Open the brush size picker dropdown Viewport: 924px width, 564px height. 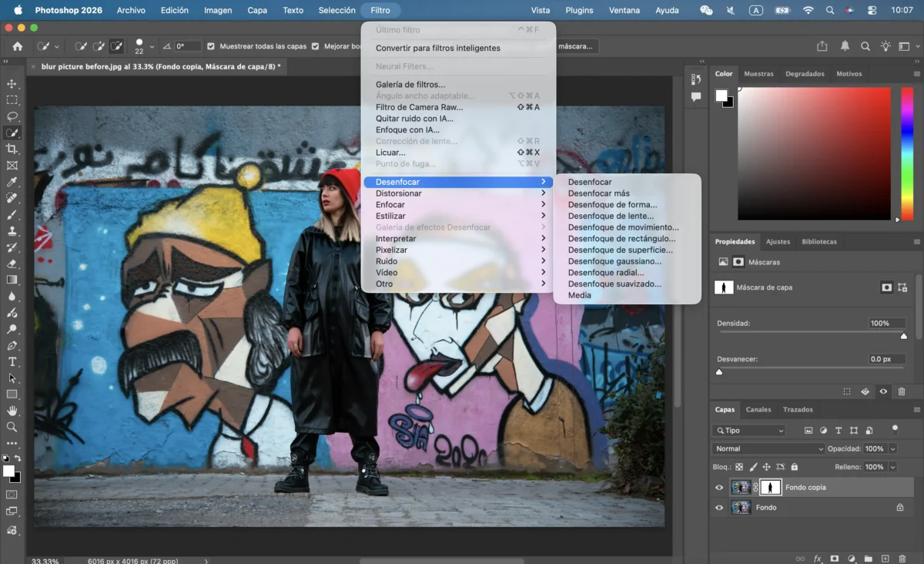pos(152,46)
